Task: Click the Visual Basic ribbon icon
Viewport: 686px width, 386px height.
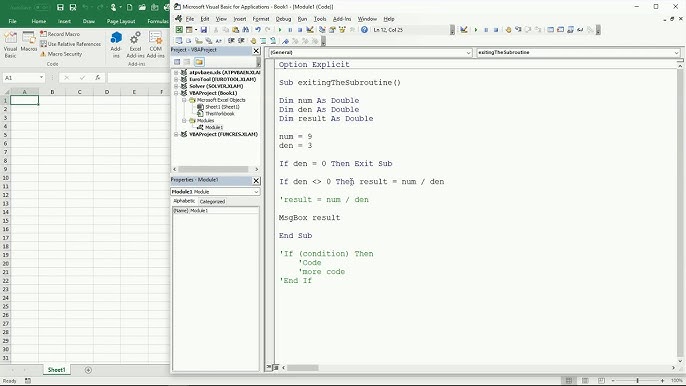Action: tap(10, 45)
